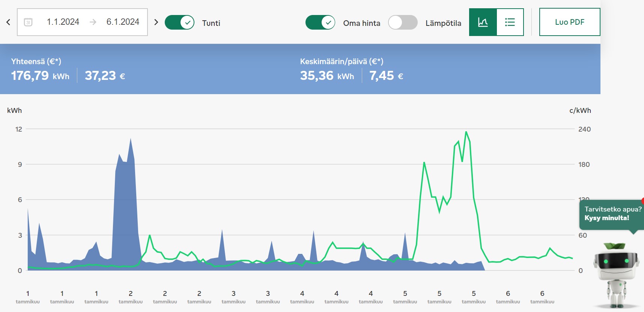
Task: Click the Luo PDF button
Action: (x=569, y=22)
